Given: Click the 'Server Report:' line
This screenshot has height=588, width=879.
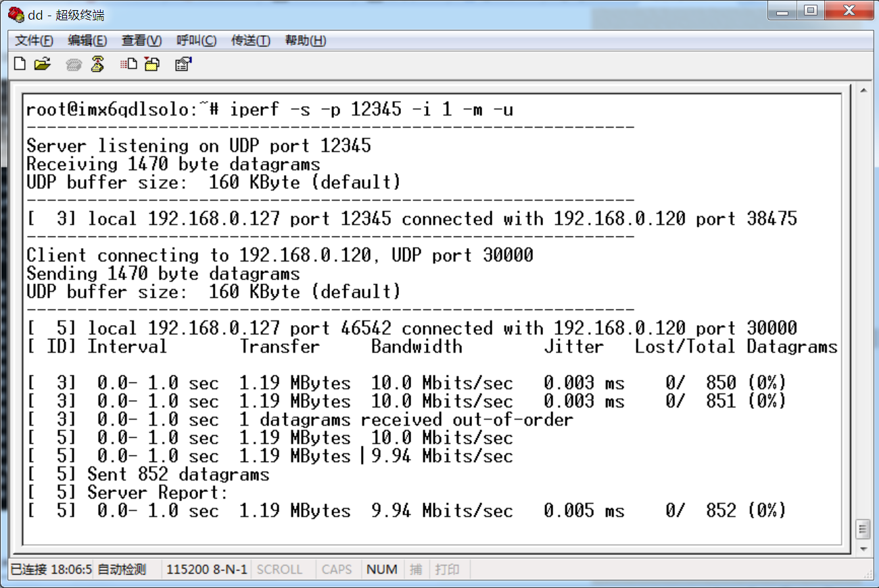Looking at the screenshot, I should [158, 493].
